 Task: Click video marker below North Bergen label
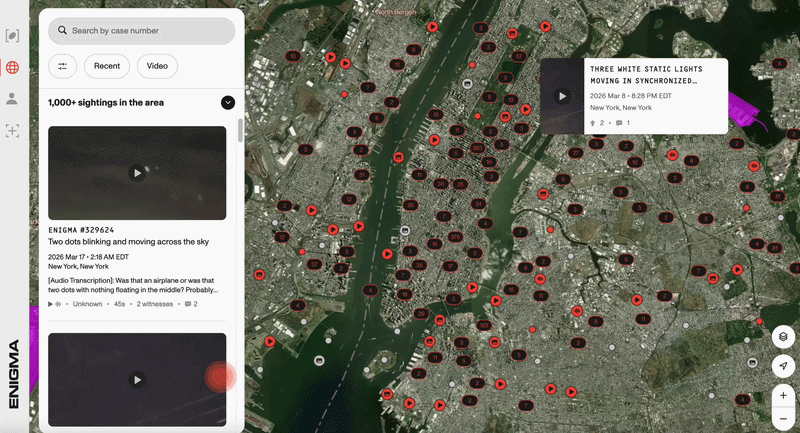click(x=433, y=27)
